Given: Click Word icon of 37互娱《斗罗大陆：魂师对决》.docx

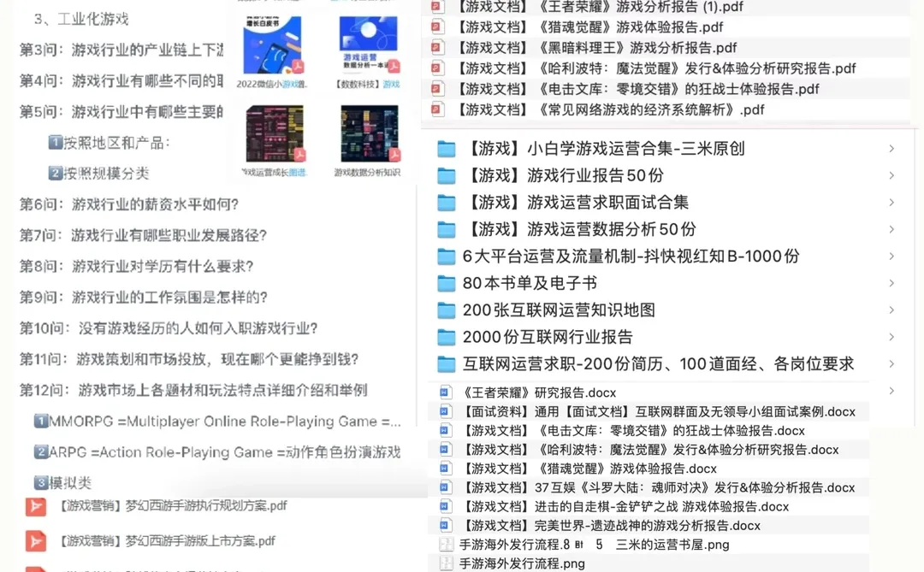Looking at the screenshot, I should (446, 487).
